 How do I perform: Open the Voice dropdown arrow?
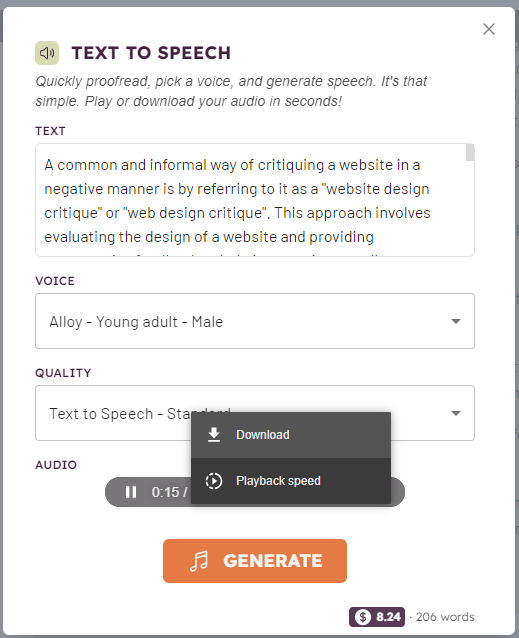pos(456,321)
